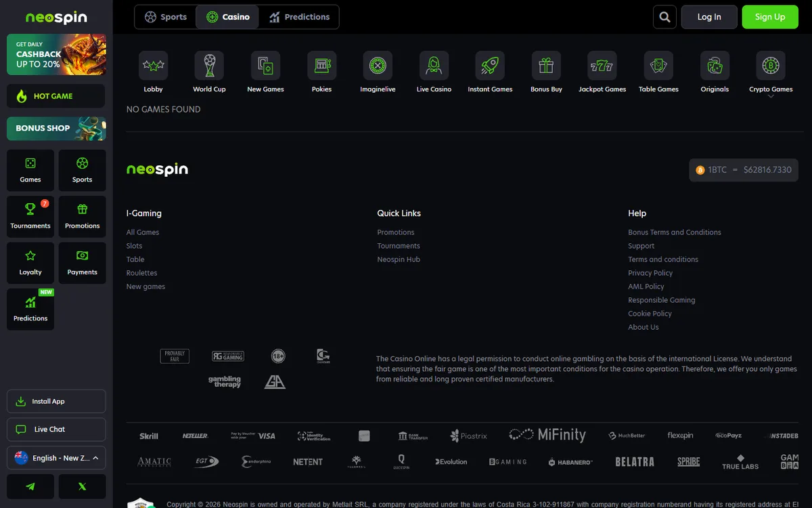This screenshot has width=812, height=508.
Task: Click the gambling therapy logo
Action: (225, 382)
